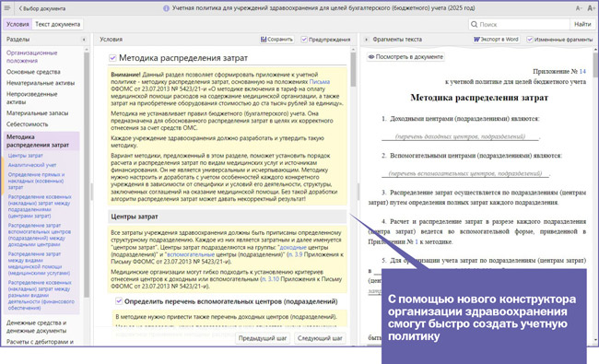Toggle Определить перечень вспомогательных центров checkbox

119,301
